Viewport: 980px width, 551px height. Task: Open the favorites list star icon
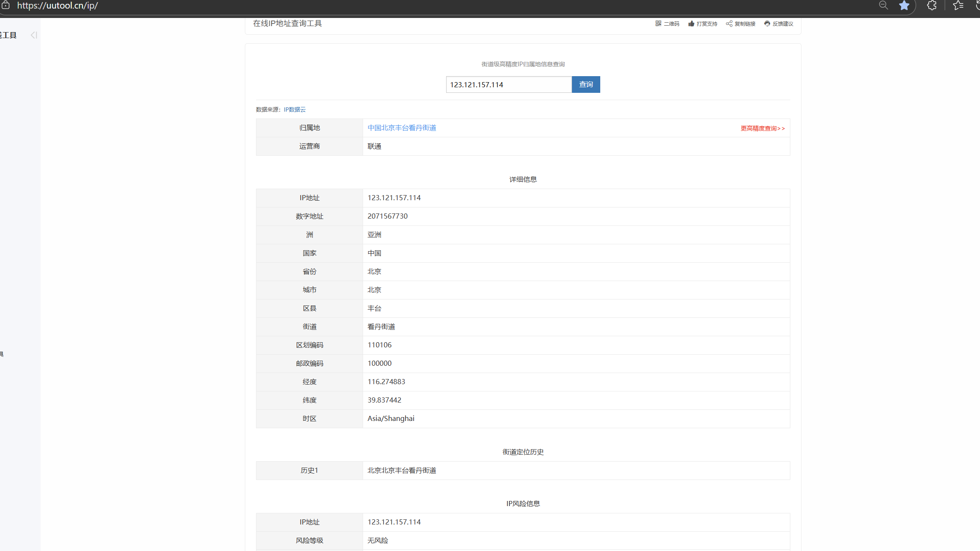coord(958,6)
